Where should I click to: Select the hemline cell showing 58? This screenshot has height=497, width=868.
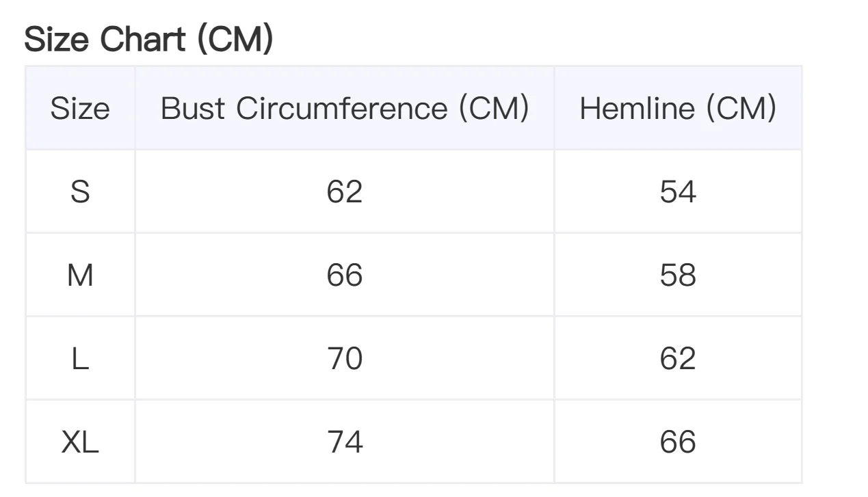(x=678, y=276)
